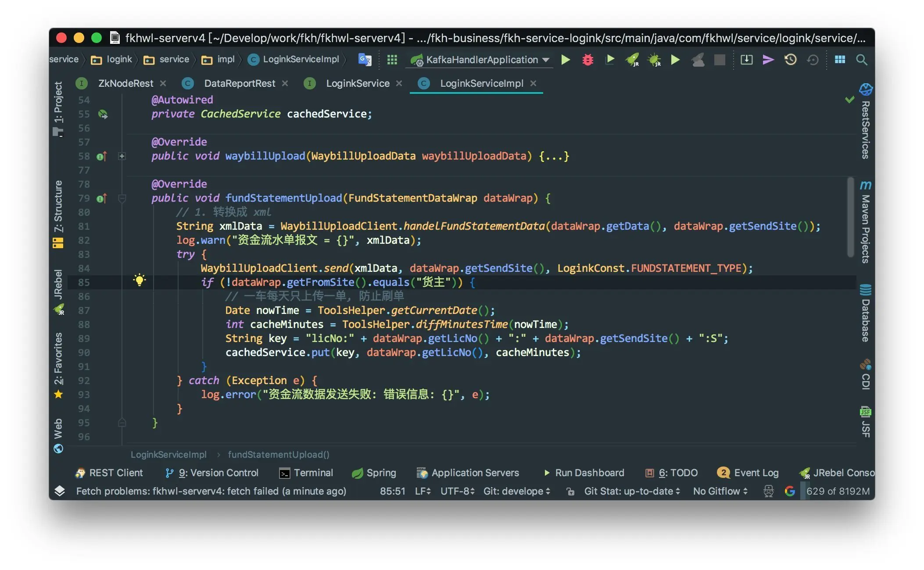Click the Debug with JRebel icon

[654, 60]
